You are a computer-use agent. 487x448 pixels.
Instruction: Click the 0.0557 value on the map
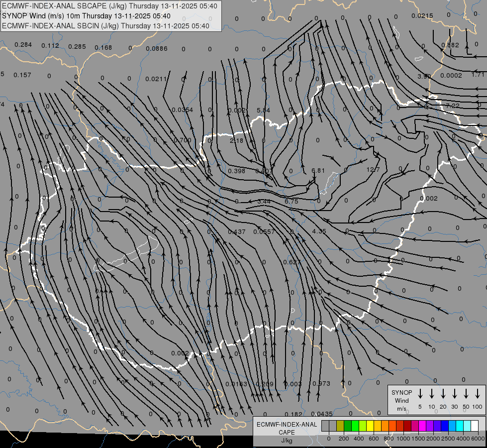(264, 231)
